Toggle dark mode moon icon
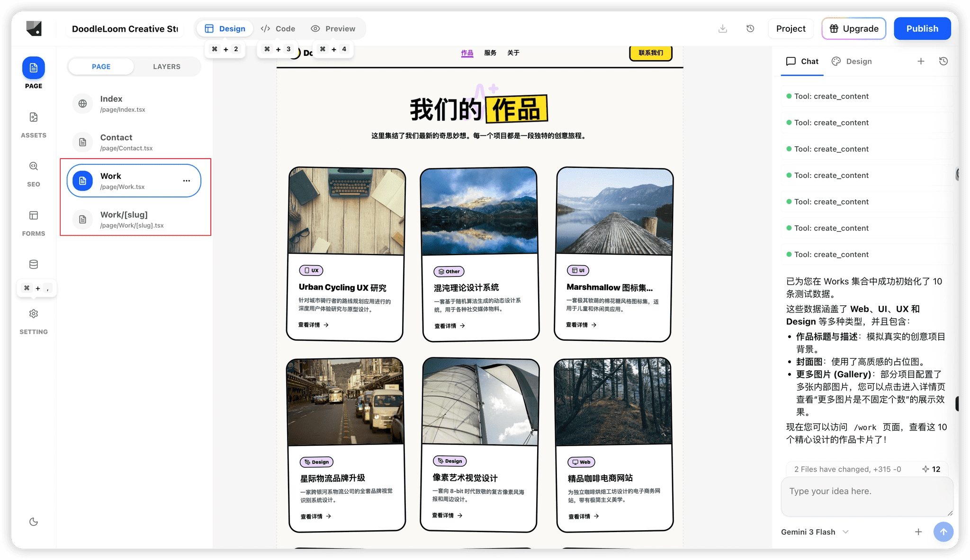This screenshot has width=970, height=560. click(34, 522)
